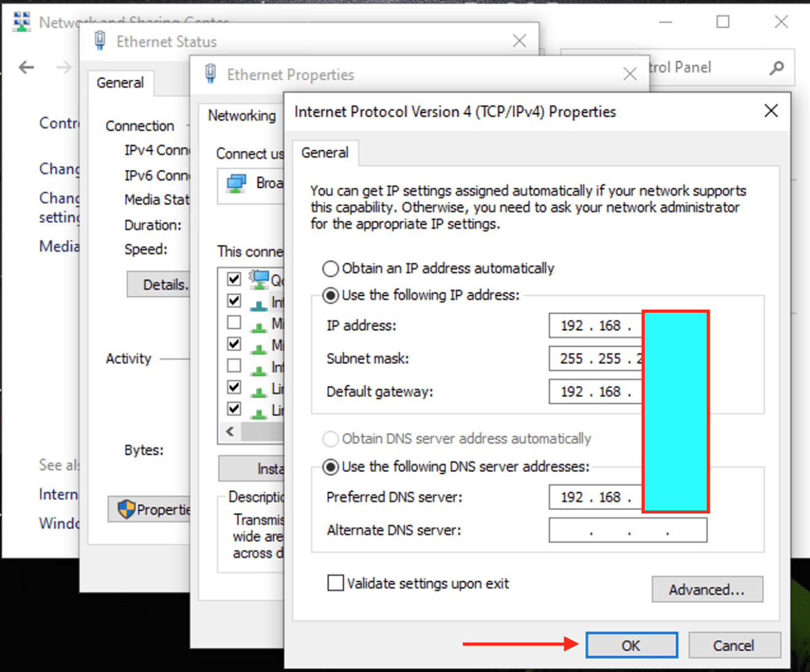Open the Advanced settings button

(707, 590)
